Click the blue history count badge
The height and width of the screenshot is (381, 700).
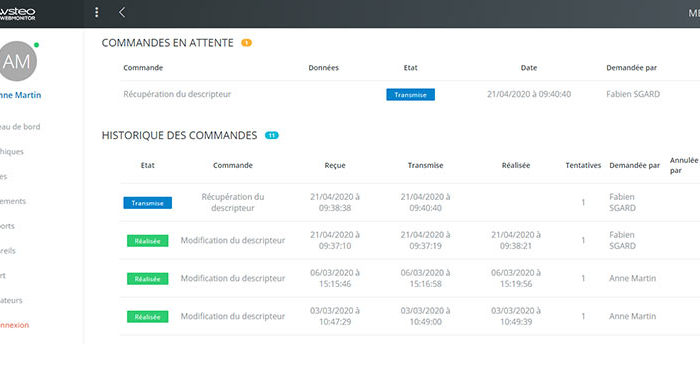(x=271, y=135)
